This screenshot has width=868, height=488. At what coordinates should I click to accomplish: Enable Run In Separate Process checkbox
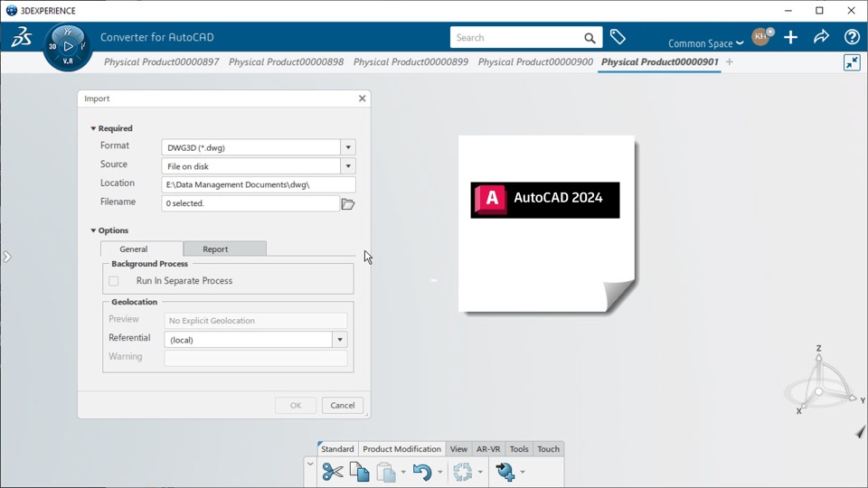tap(114, 281)
